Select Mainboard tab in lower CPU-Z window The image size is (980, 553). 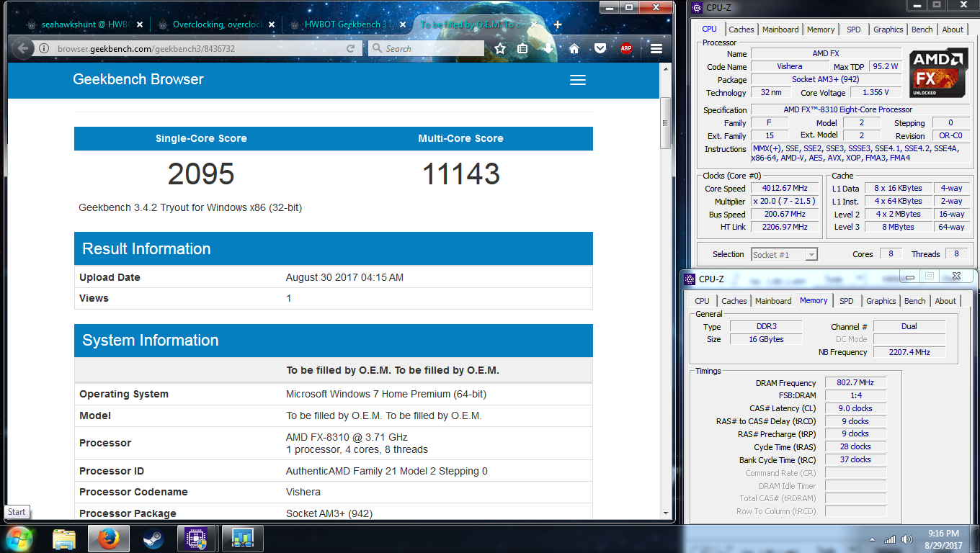click(x=773, y=301)
